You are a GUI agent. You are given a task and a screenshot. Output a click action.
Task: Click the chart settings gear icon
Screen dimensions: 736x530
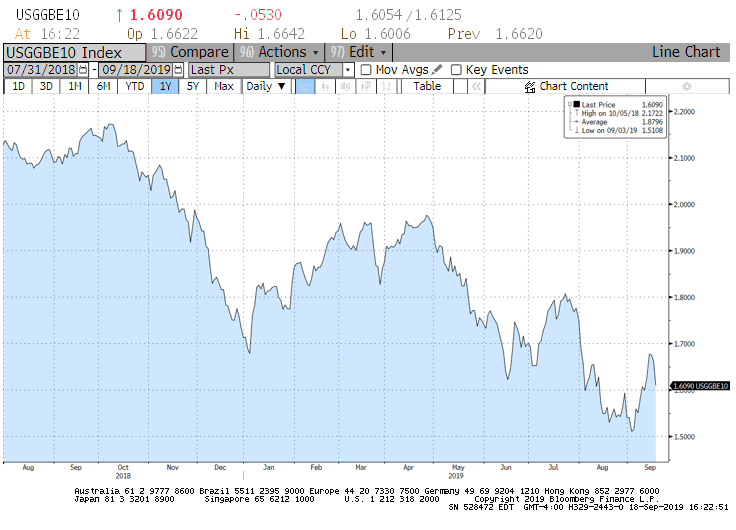click(686, 87)
